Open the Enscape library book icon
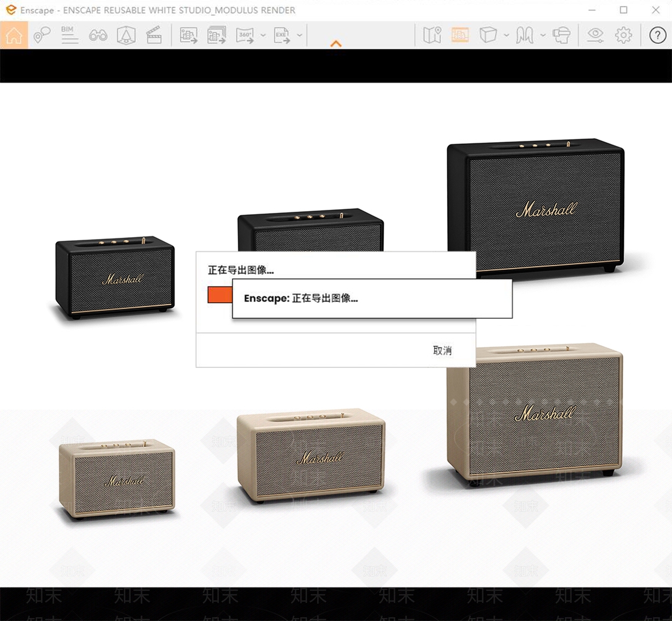 525,35
